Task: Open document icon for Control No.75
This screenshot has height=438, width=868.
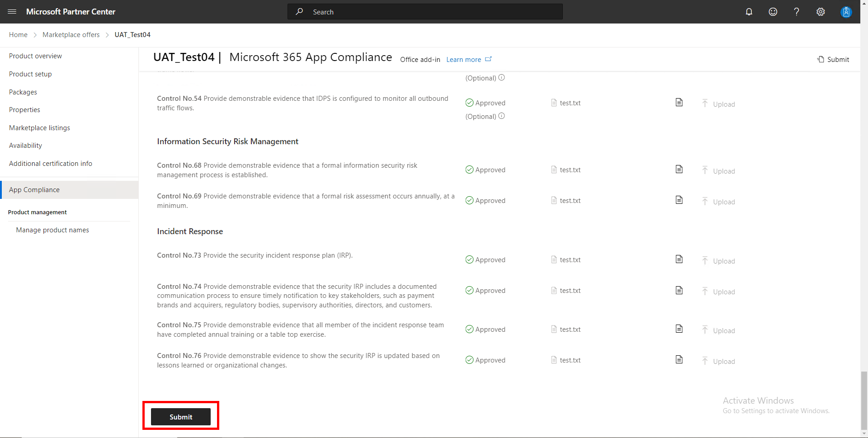Action: point(679,329)
